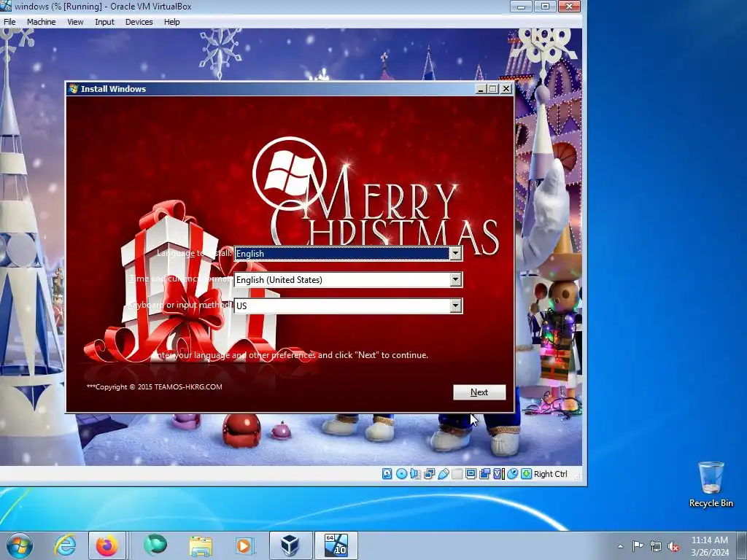Expand the Time and currency format dropdown arrow
The image size is (747, 560).
click(x=456, y=279)
